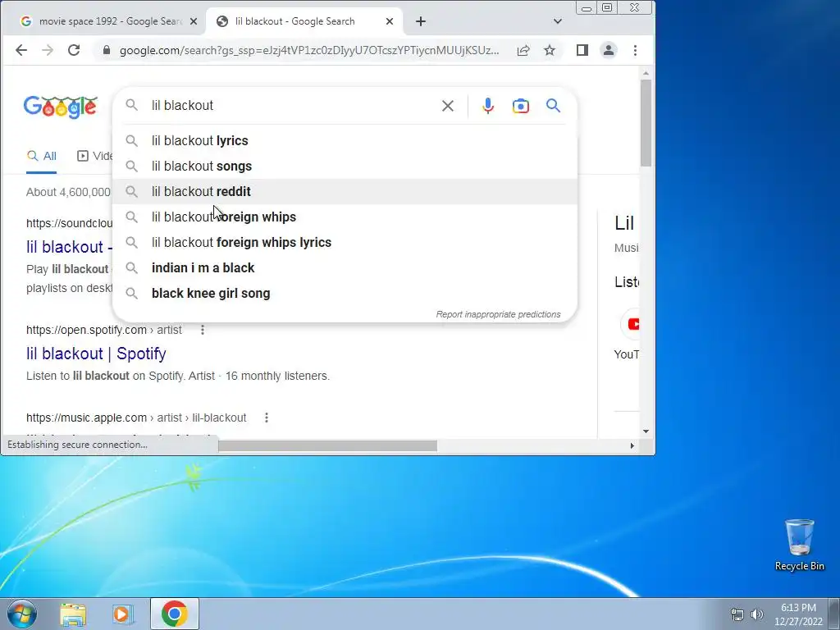The height and width of the screenshot is (630, 840).
Task: Click the scroll down arrow
Action: point(646,431)
